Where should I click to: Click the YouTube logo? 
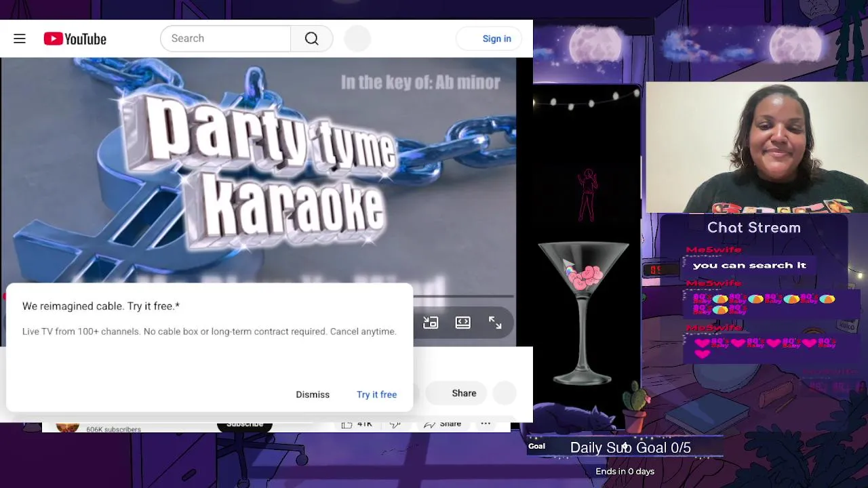pyautogui.click(x=75, y=39)
